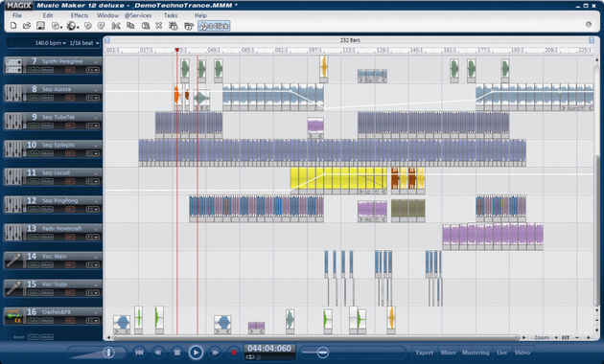The image size is (604, 364).
Task: Open FX dropdown on track 7
Action: [93, 70]
